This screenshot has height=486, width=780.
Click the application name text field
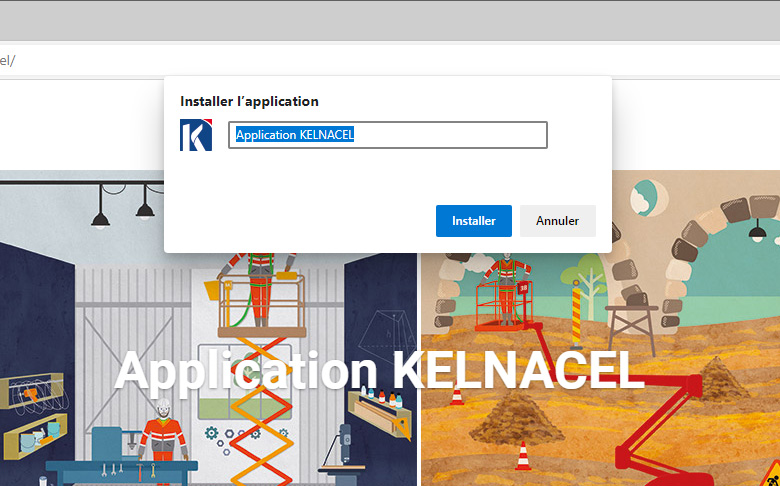coord(387,135)
